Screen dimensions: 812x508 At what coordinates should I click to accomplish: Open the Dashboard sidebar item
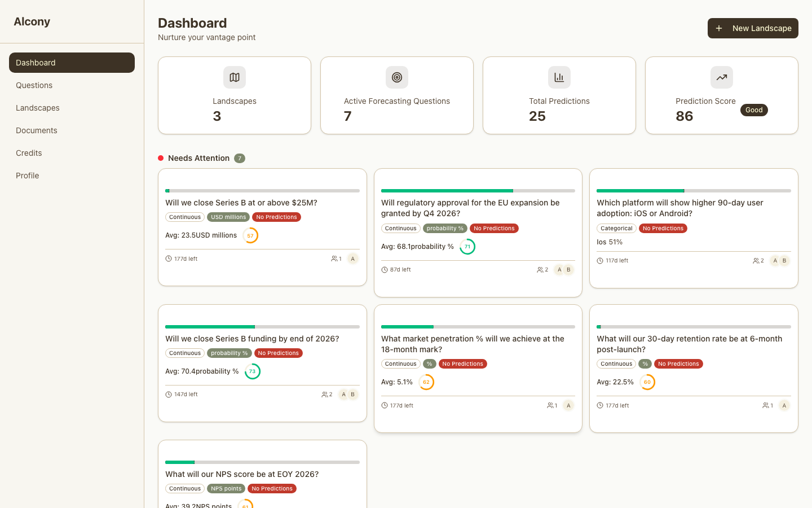tap(72, 63)
